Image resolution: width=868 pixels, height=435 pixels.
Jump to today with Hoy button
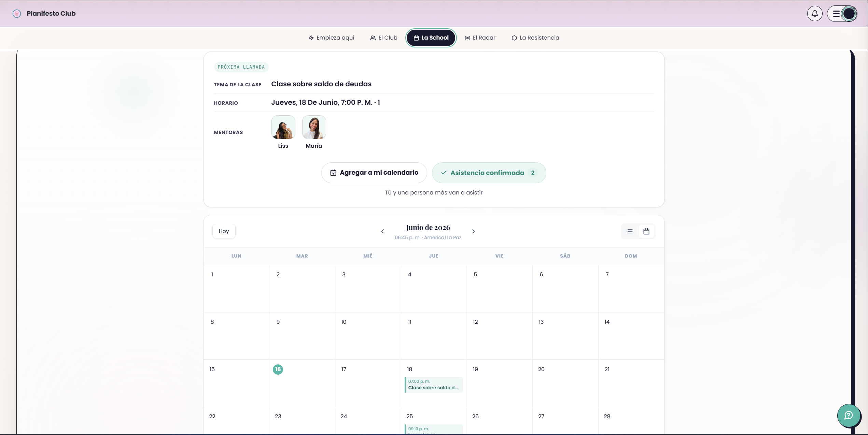(224, 231)
